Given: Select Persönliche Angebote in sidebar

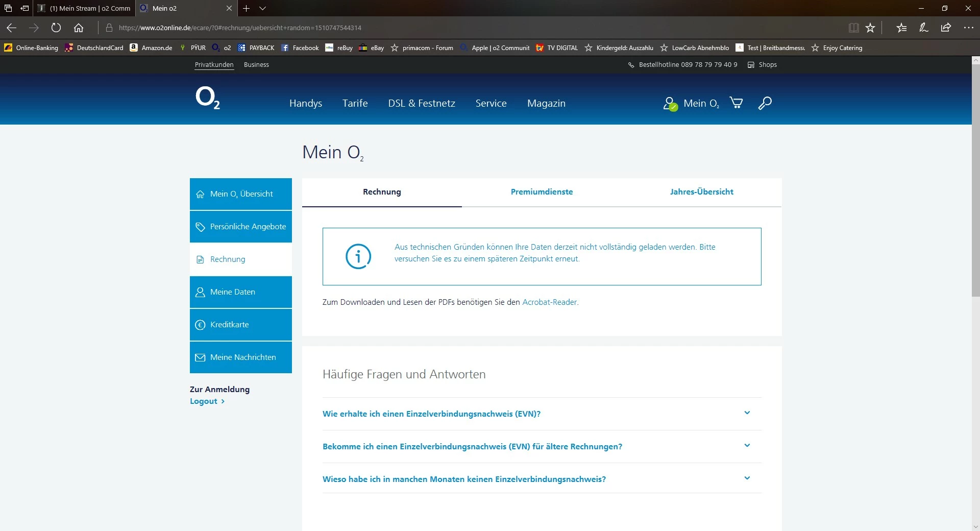Looking at the screenshot, I should pyautogui.click(x=241, y=227).
